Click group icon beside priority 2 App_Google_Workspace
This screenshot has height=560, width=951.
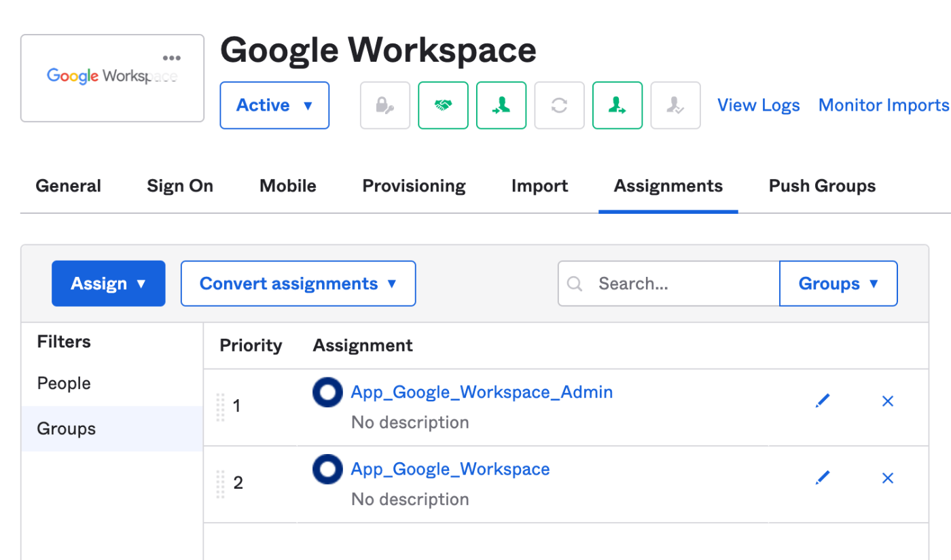pyautogui.click(x=327, y=469)
